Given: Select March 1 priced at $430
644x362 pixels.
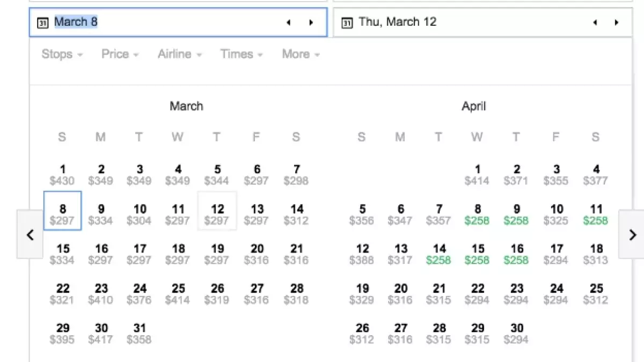Looking at the screenshot, I should 62,175.
